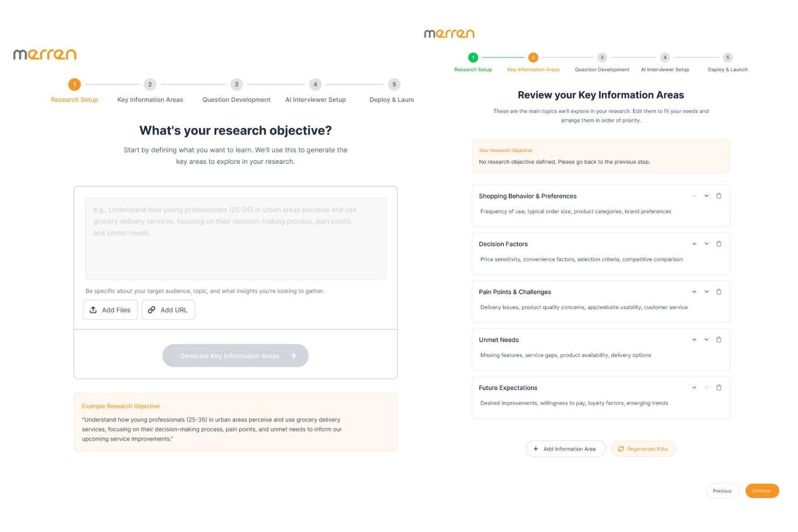Click the Add URL button
Image resolution: width=798 pixels, height=532 pixels.
coord(168,310)
